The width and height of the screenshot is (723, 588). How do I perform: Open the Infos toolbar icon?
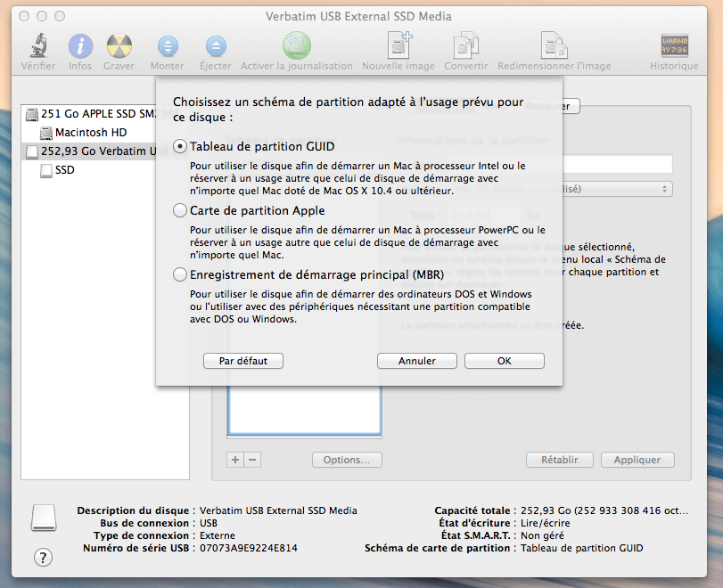point(80,46)
